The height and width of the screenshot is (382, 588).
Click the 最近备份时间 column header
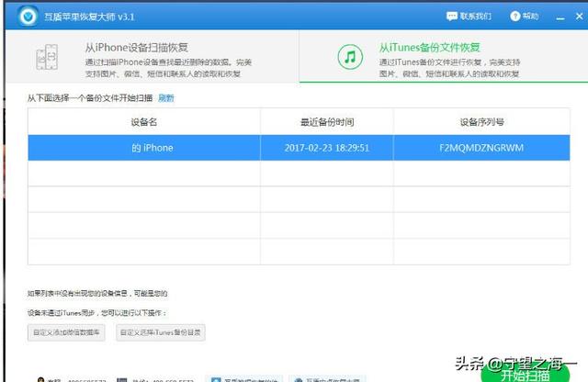click(327, 122)
